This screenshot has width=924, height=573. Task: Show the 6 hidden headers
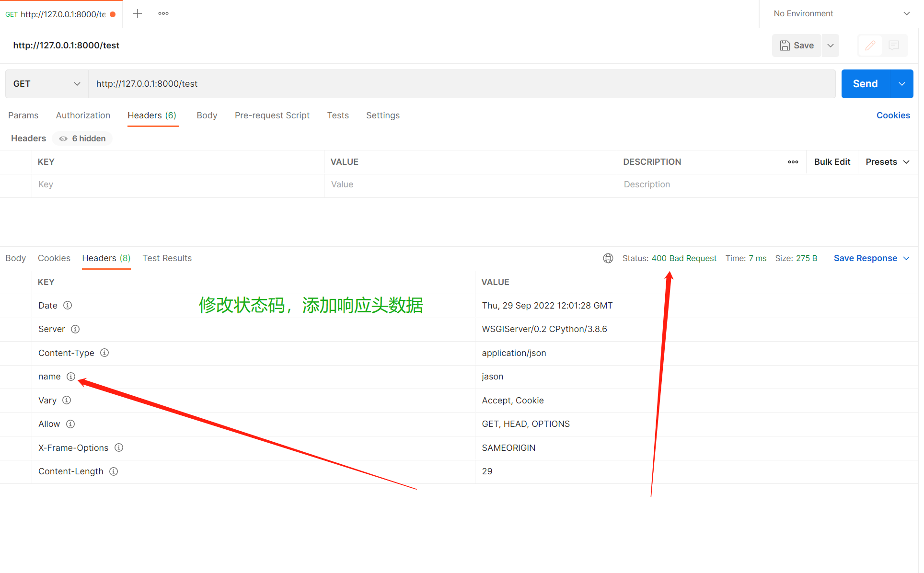pyautogui.click(x=82, y=138)
